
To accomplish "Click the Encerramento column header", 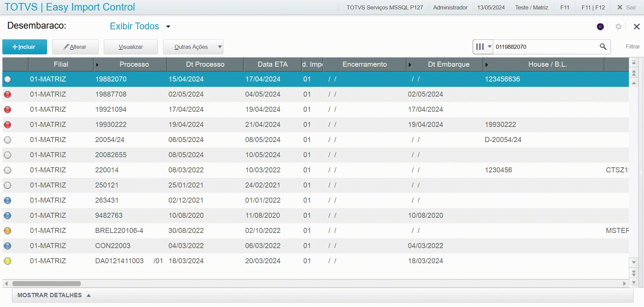I will tap(364, 64).
